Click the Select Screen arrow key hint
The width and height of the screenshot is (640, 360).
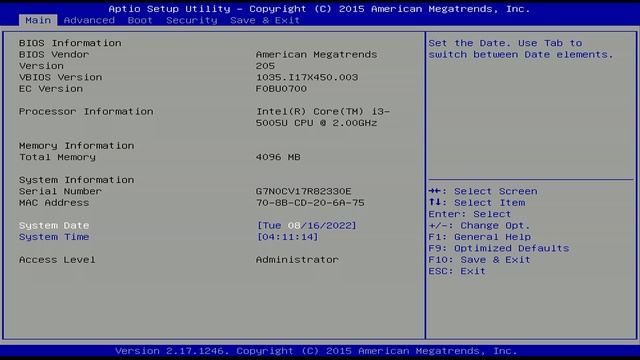(x=483, y=191)
